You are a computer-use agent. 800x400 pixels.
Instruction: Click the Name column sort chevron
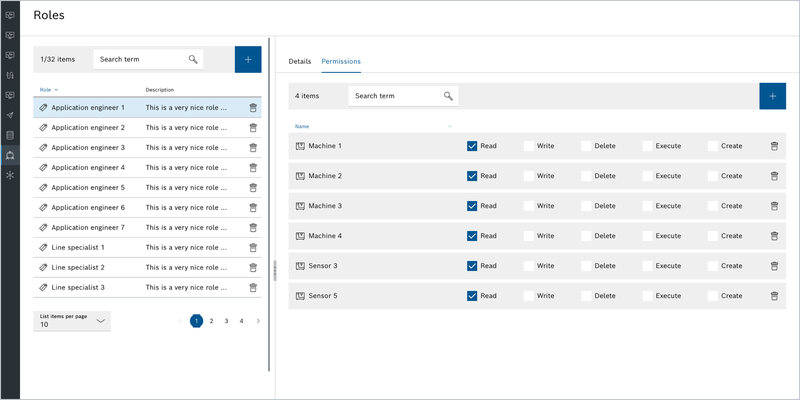point(450,127)
